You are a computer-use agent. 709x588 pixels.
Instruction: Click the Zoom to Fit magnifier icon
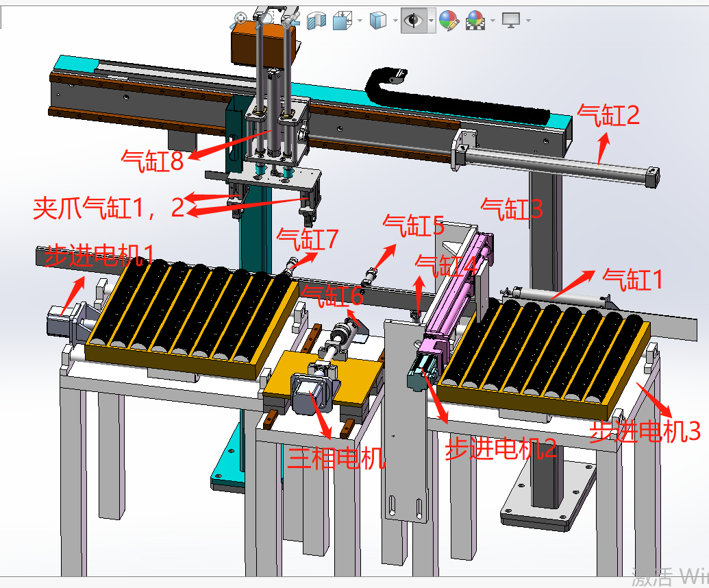[240, 21]
